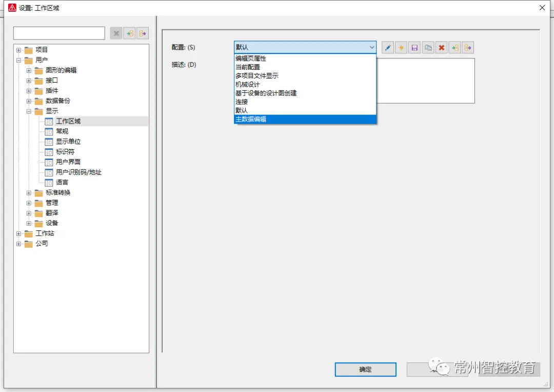Viewport: 554px width, 392px height.
Task: Click the copy configuration icon
Action: pyautogui.click(x=428, y=47)
